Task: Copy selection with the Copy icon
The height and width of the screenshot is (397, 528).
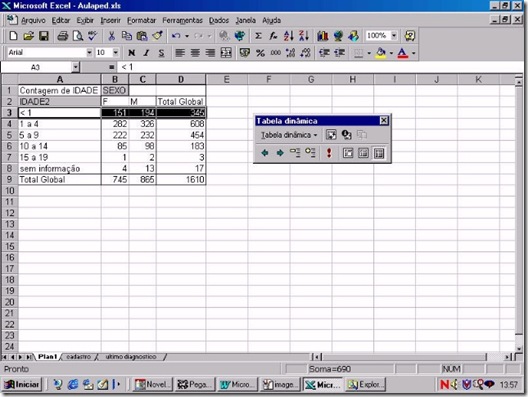Action: [x=127, y=36]
